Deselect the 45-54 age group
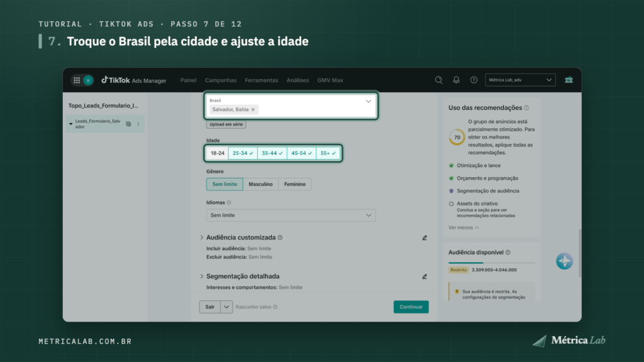The height and width of the screenshot is (362, 644). pyautogui.click(x=301, y=153)
